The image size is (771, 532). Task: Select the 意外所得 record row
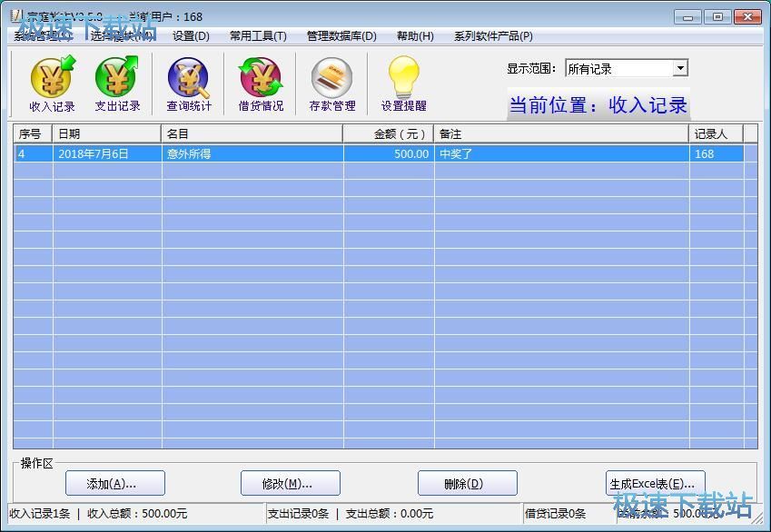click(254, 154)
